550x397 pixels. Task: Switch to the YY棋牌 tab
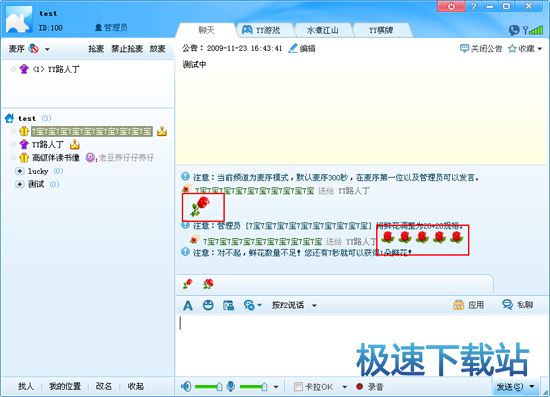[381, 30]
